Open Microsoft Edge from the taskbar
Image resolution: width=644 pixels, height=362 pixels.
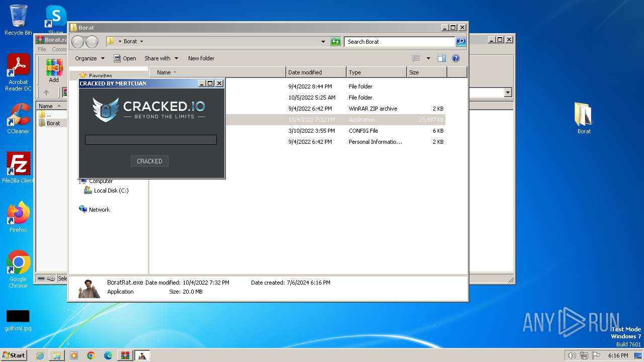(108, 355)
